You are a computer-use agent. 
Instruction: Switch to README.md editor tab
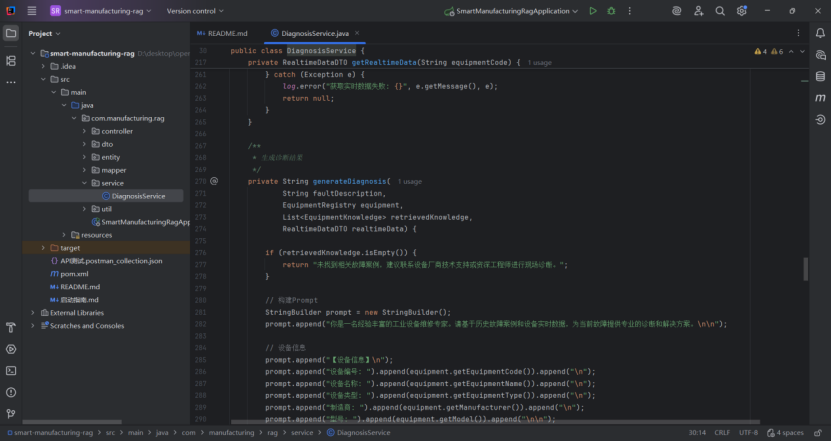coord(222,33)
